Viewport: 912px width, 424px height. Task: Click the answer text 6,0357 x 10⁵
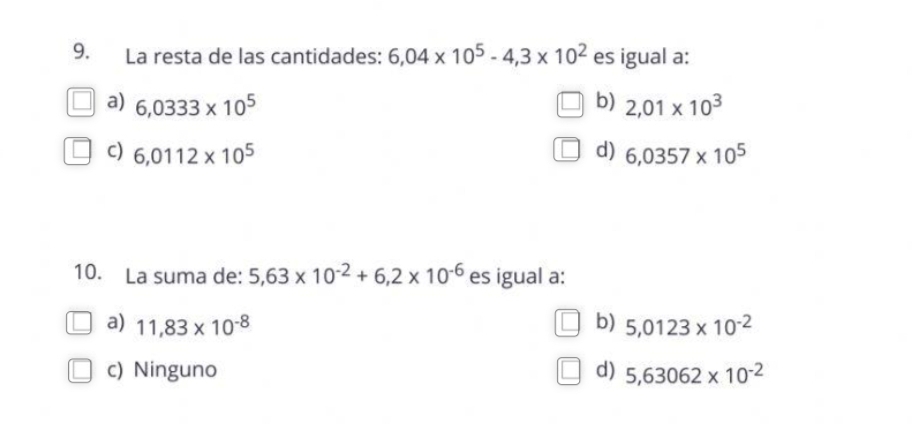pyautogui.click(x=686, y=155)
